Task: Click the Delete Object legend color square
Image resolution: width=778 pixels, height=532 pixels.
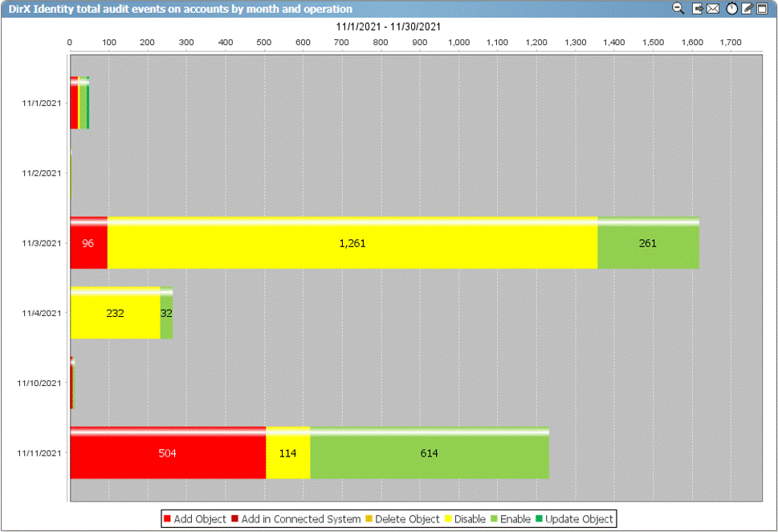Action: (369, 519)
